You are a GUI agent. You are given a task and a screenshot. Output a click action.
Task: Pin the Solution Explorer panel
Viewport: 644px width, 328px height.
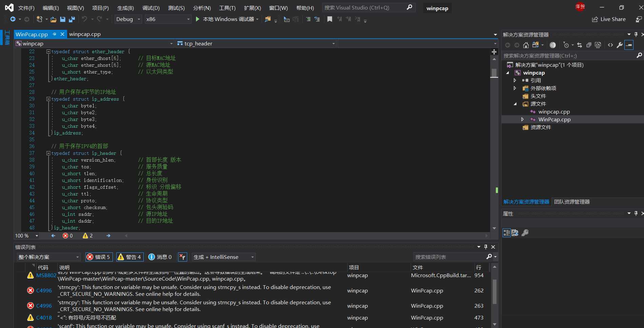[x=636, y=35]
